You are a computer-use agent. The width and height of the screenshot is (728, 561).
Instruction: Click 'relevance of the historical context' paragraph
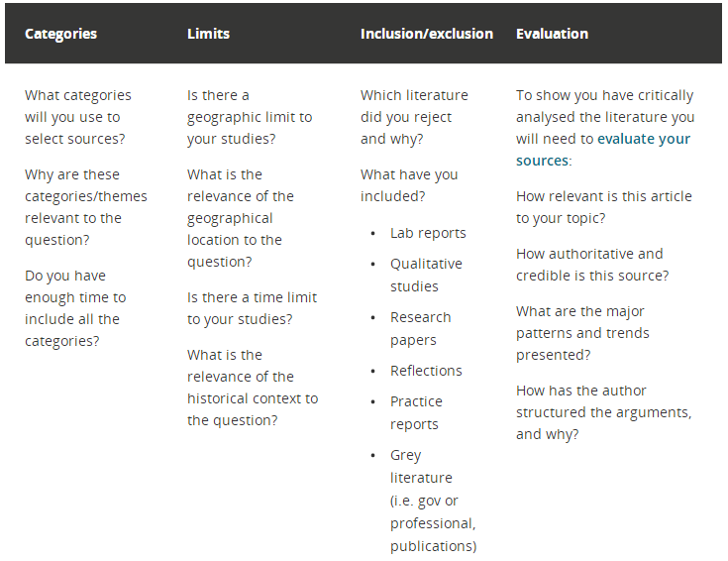253,388
